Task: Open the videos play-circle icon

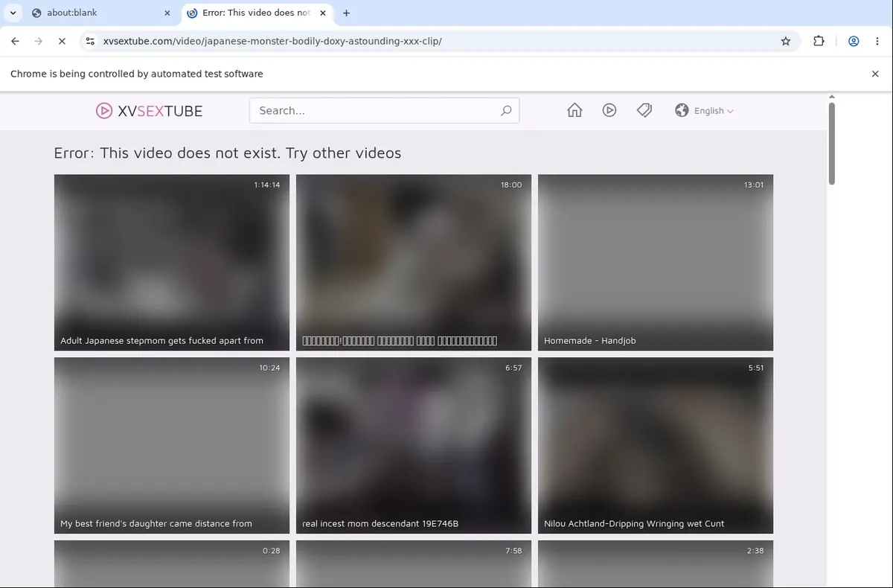Action: (x=609, y=110)
